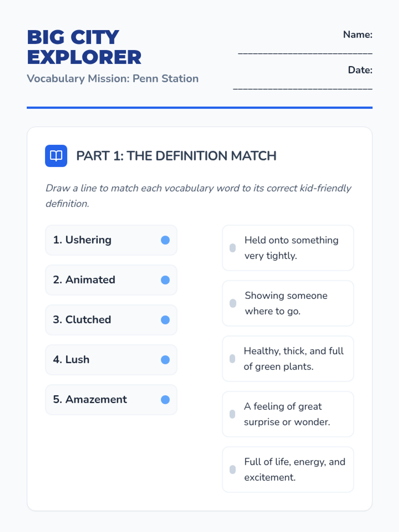Select gray handle on 'Healthy, thick' definition
The image size is (399, 532).
click(232, 358)
